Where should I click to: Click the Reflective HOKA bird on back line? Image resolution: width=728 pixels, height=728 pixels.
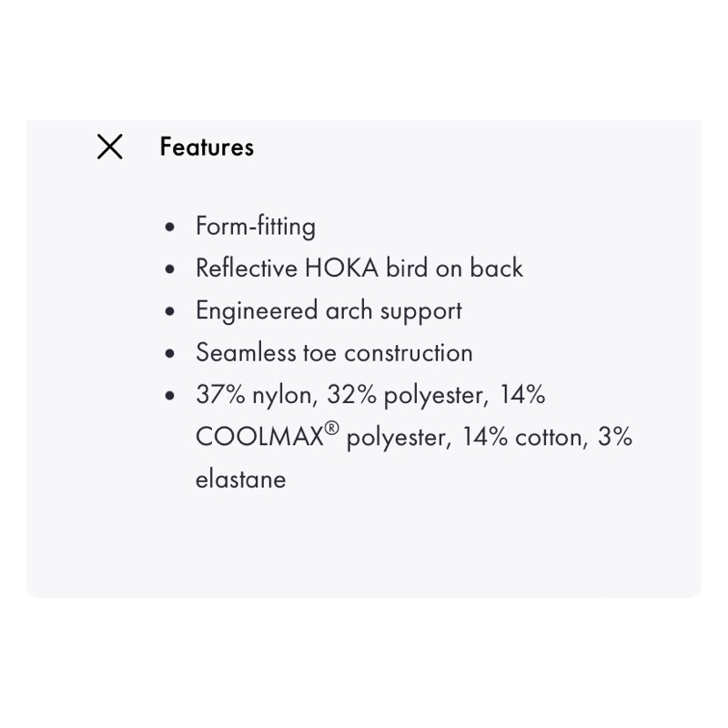[x=359, y=268]
